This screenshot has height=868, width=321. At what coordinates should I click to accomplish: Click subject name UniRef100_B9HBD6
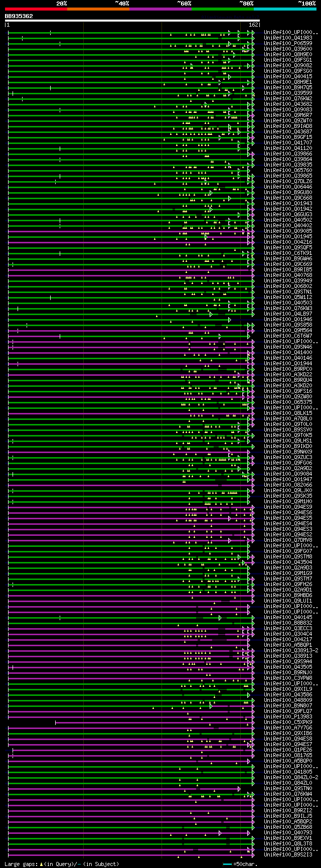(288, 595)
